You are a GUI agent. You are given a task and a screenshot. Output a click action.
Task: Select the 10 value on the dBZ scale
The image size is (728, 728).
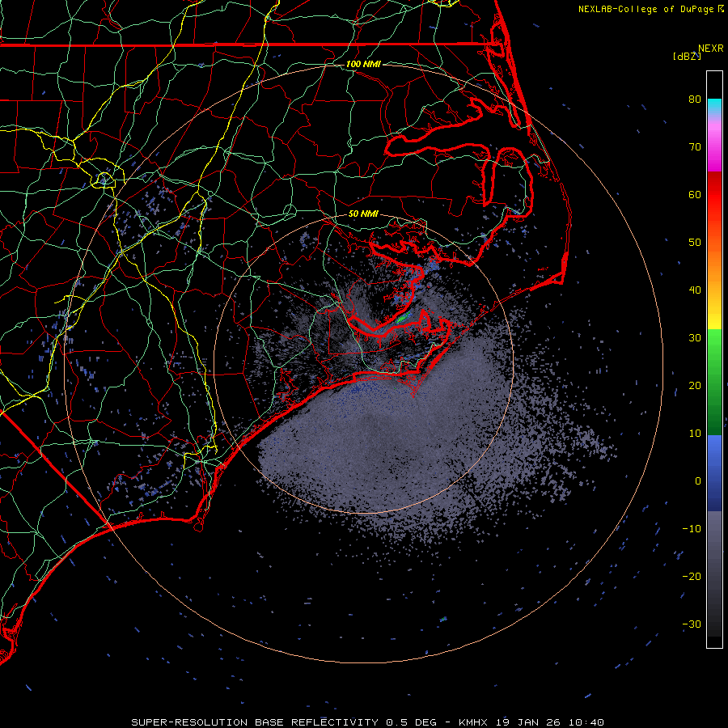pyautogui.click(x=695, y=434)
